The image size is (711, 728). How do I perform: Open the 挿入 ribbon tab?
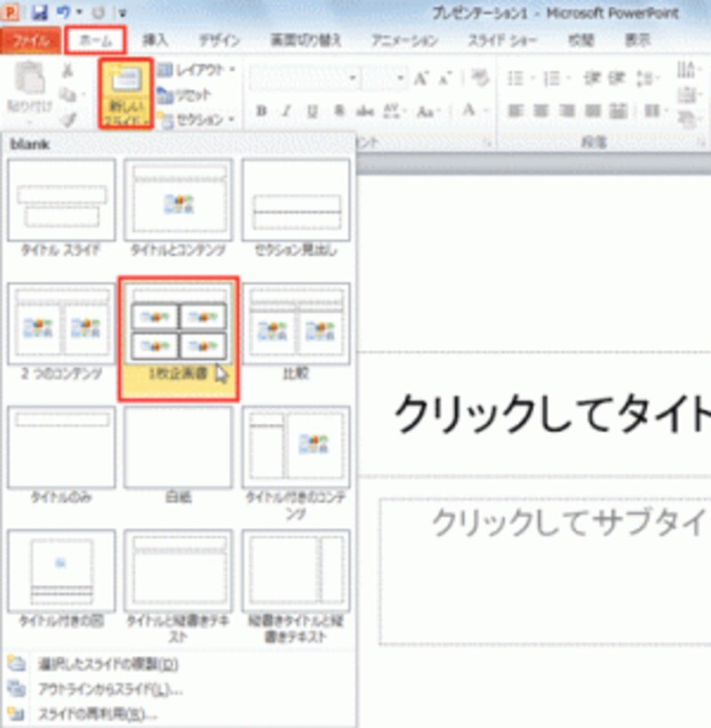(x=155, y=40)
